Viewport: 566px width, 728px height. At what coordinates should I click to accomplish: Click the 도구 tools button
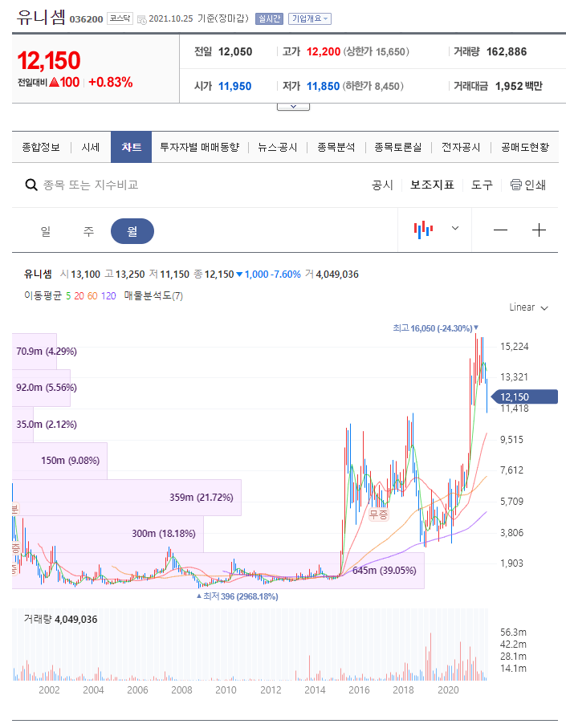coord(482,185)
